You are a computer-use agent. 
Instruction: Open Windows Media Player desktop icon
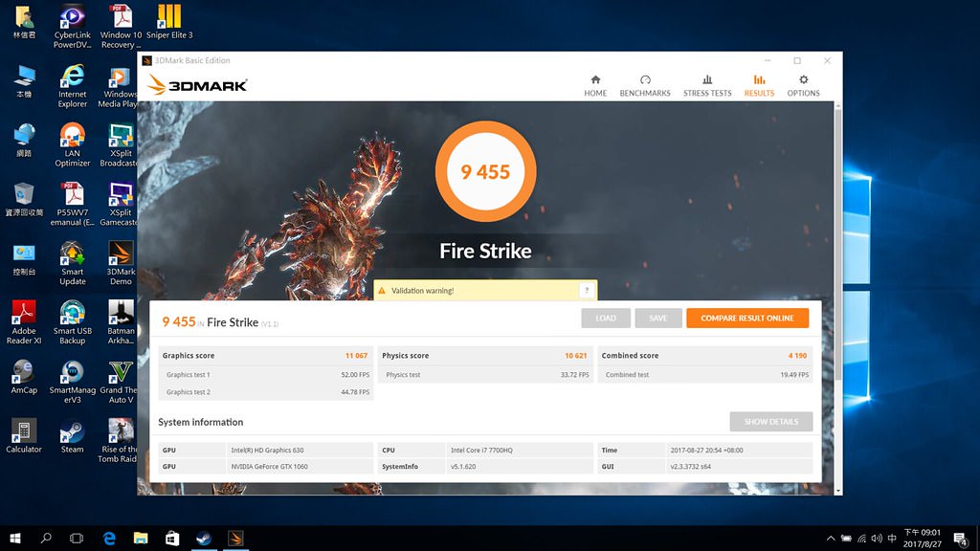[119, 87]
